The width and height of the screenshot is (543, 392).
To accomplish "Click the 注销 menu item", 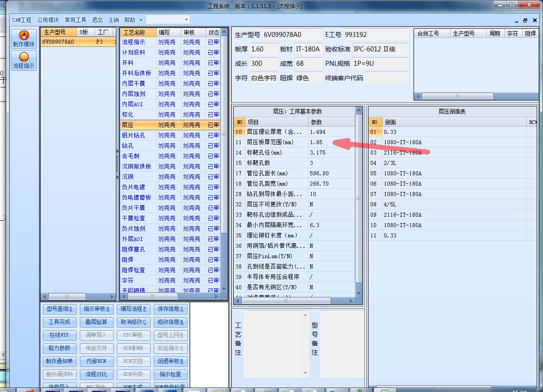I will (x=113, y=20).
